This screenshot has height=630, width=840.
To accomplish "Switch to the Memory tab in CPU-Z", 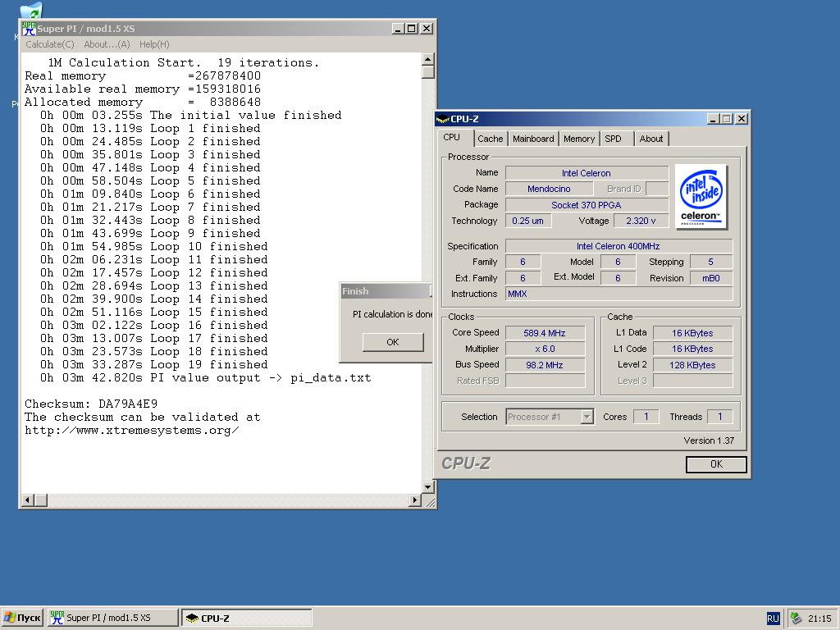I will pyautogui.click(x=579, y=139).
